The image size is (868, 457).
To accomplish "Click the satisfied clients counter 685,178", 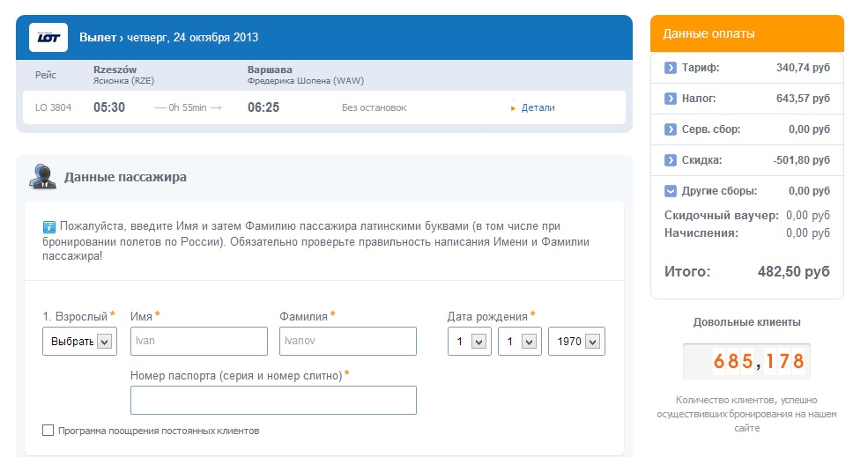I will pos(746,361).
